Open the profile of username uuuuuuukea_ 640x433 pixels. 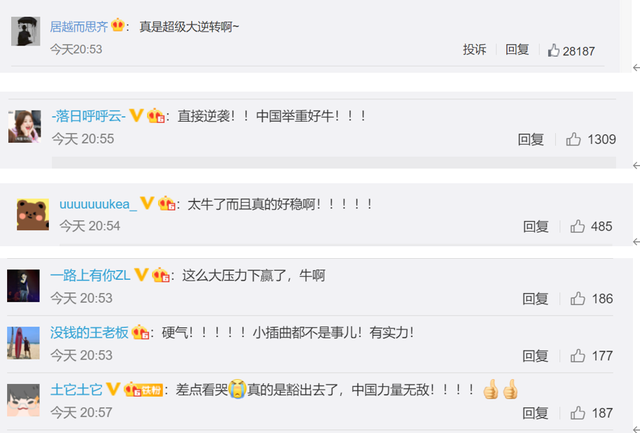tap(98, 204)
